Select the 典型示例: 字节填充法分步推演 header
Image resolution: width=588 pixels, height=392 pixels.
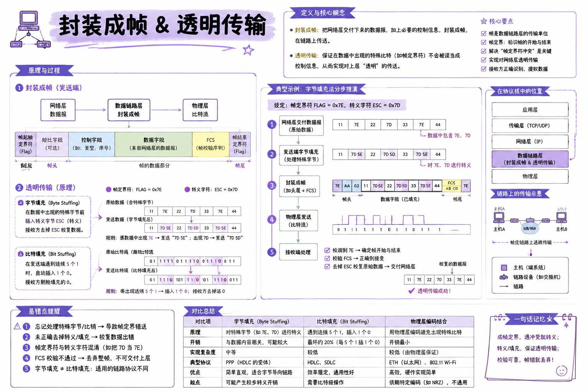click(317, 89)
